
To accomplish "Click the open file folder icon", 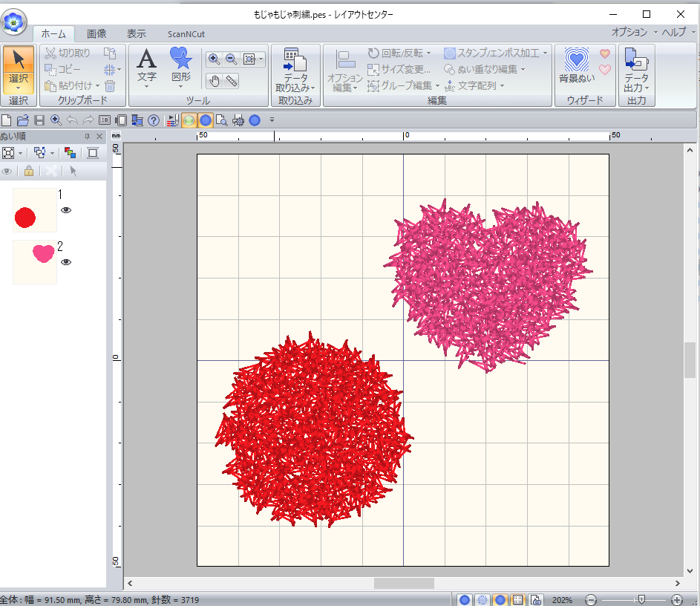I will [x=22, y=120].
